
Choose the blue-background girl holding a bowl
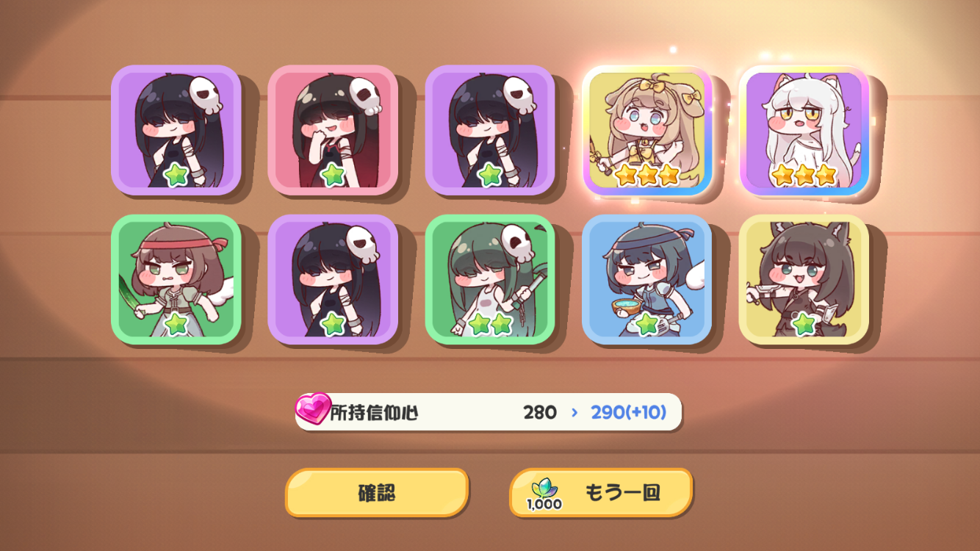click(646, 279)
